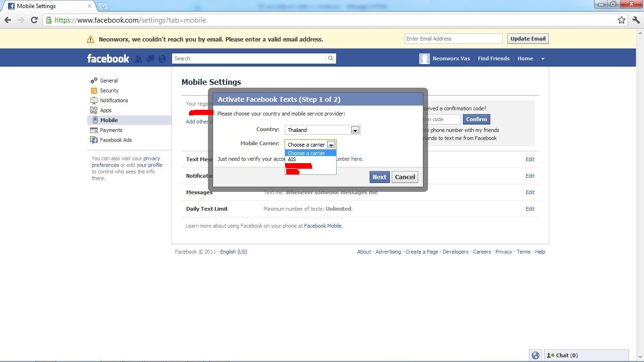Change language via English (US) link
This screenshot has width=644, height=362.
[x=233, y=252]
